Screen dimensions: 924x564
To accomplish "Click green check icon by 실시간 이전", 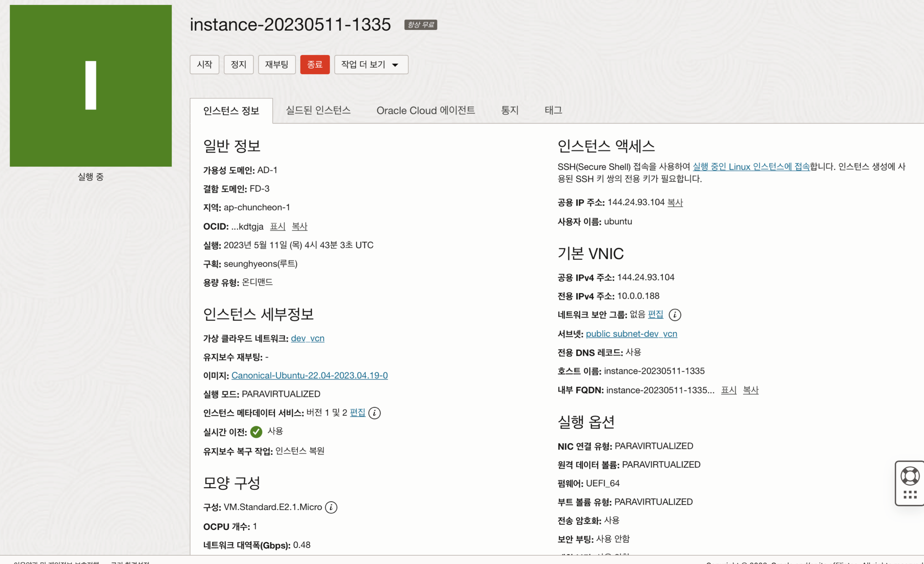I will point(256,432).
